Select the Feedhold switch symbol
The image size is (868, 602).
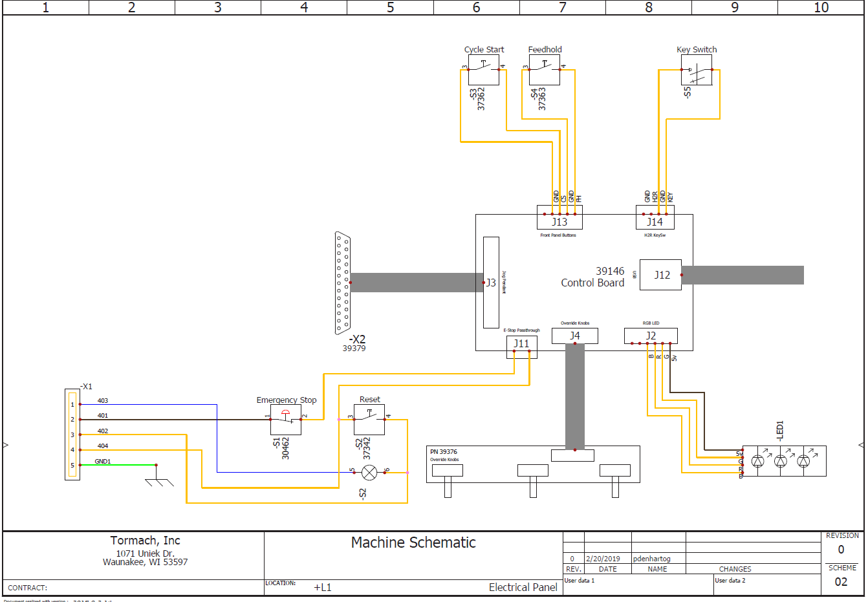[545, 70]
